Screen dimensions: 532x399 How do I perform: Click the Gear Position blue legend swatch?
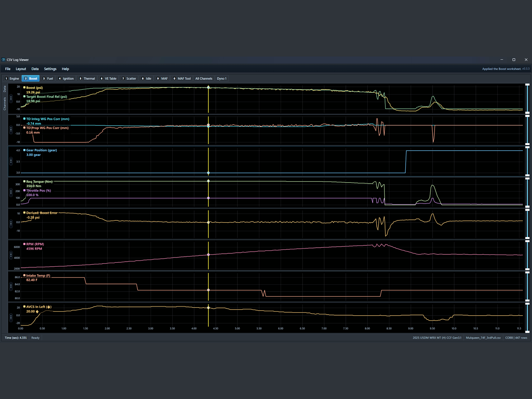point(24,150)
